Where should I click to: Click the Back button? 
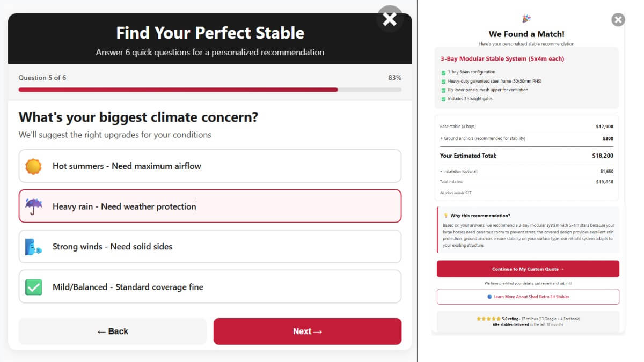112,331
